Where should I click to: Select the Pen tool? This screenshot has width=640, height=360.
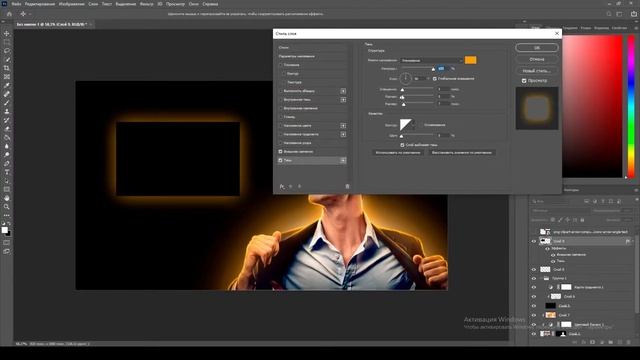(7, 163)
